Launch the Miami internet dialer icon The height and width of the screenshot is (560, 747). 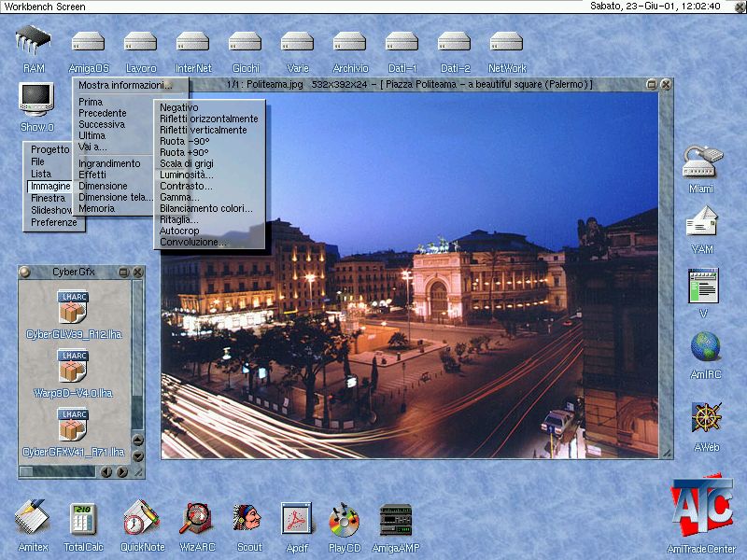[x=700, y=162]
